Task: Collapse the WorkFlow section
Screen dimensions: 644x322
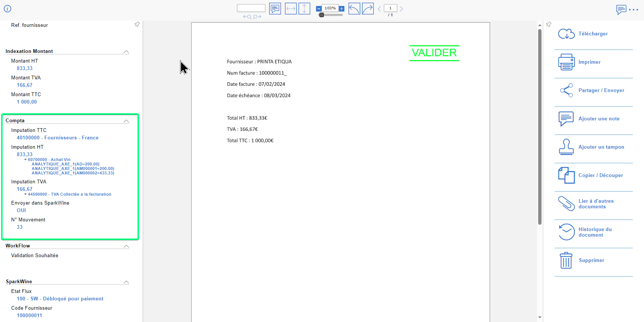Action: (126, 246)
